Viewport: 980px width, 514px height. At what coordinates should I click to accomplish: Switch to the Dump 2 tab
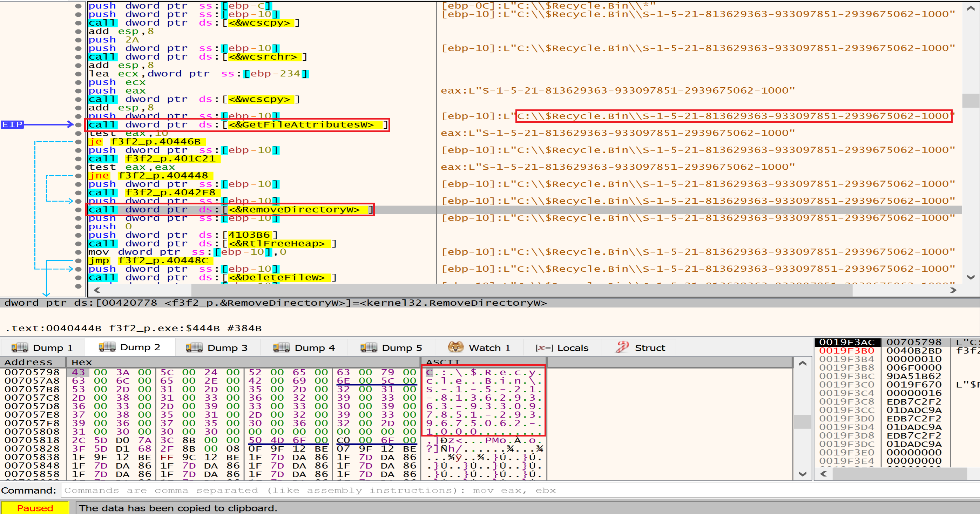[x=129, y=347]
